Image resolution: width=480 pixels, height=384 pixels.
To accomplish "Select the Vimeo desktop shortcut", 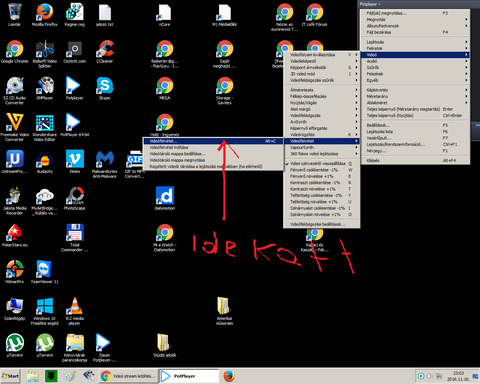I will [74, 162].
